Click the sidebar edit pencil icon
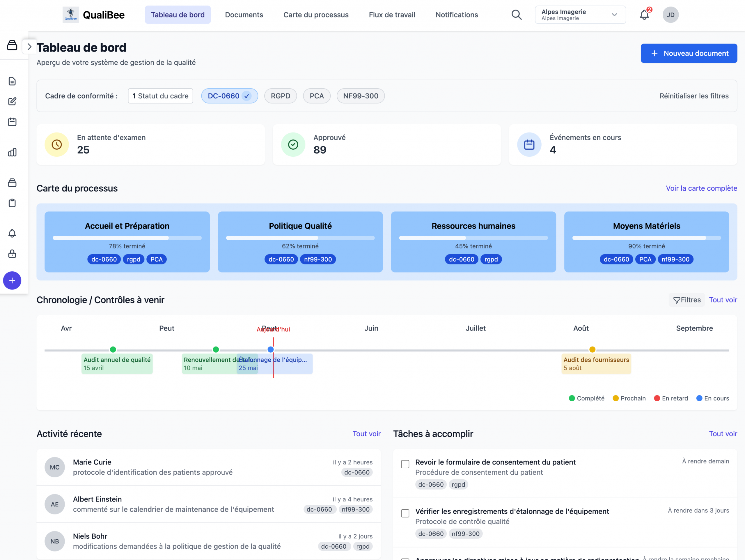This screenshot has width=745, height=560. (x=12, y=101)
